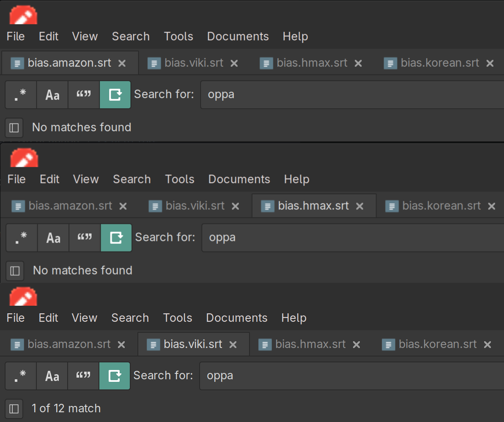Switch to bias.hmax.srt tab in bottom window

click(x=310, y=344)
